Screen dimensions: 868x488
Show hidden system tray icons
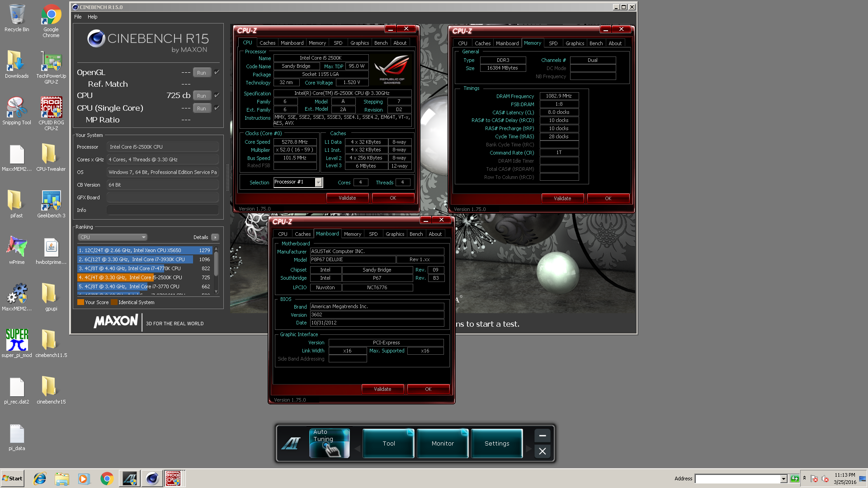(804, 478)
